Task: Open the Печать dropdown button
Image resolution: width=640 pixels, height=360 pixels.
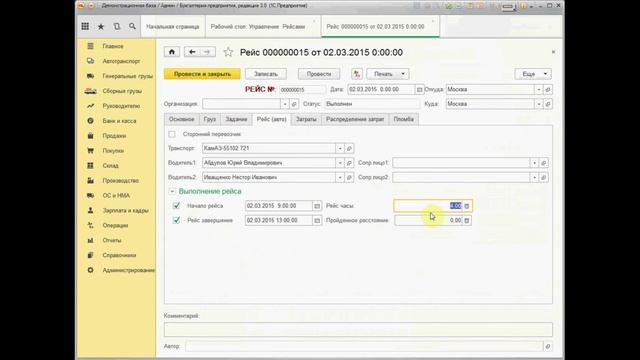Action: point(388,74)
